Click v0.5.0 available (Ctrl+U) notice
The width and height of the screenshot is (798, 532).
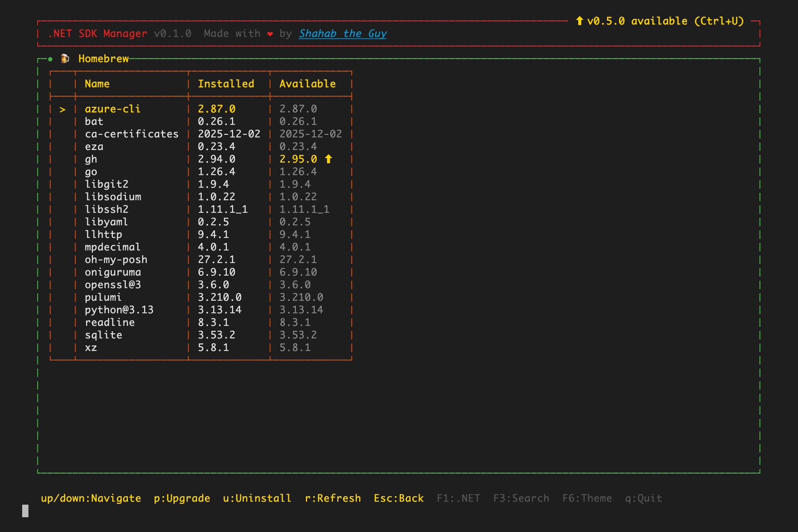(x=666, y=21)
